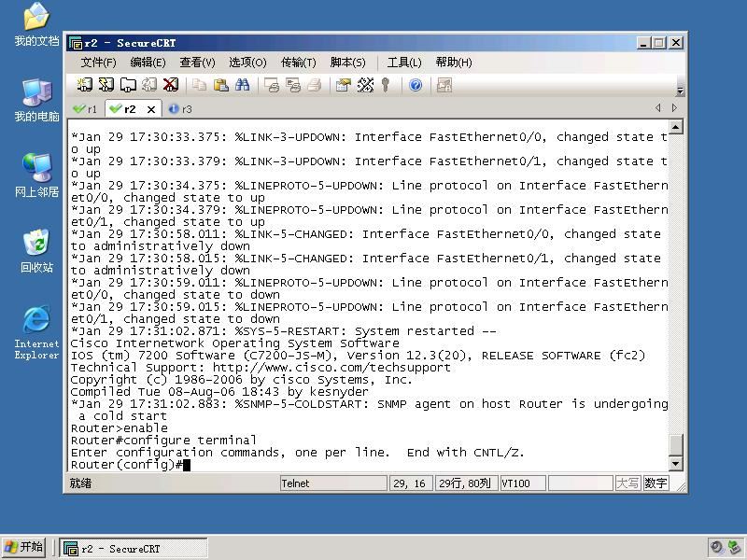Click the blue Help question icon
Image resolution: width=747 pixels, height=560 pixels.
(416, 85)
